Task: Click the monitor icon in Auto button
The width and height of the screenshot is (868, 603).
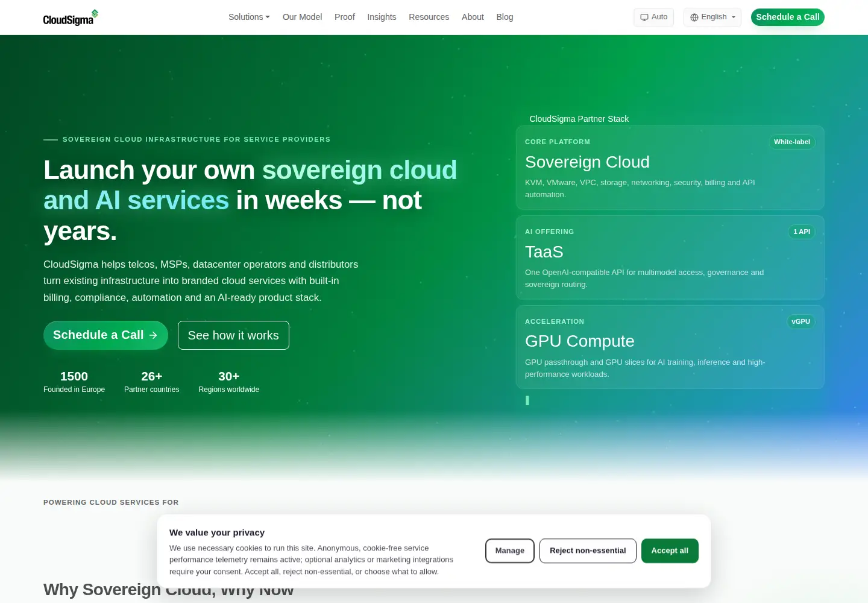Action: coord(644,17)
